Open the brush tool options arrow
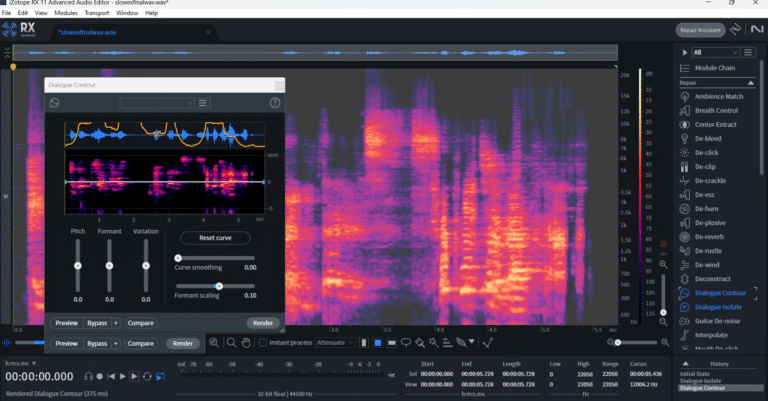This screenshot has height=401, width=768. [x=471, y=341]
